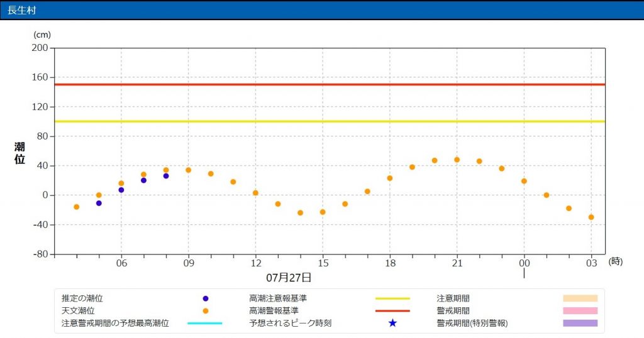
Task: Click the 警戒期間 legend label
Action: tap(453, 311)
